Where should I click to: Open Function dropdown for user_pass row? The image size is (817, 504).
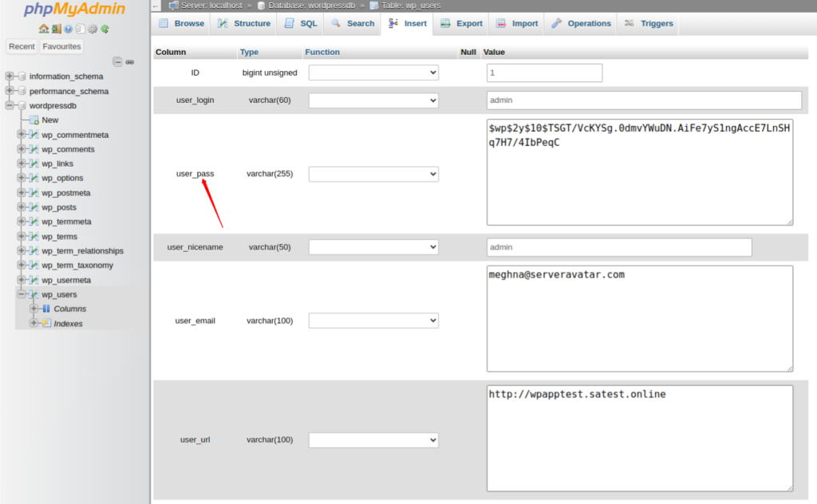pyautogui.click(x=373, y=174)
